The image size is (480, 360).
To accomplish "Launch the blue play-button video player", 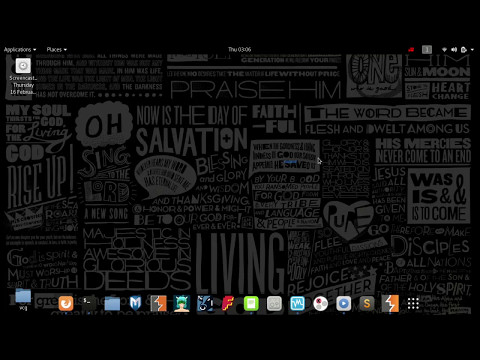I will (344, 304).
